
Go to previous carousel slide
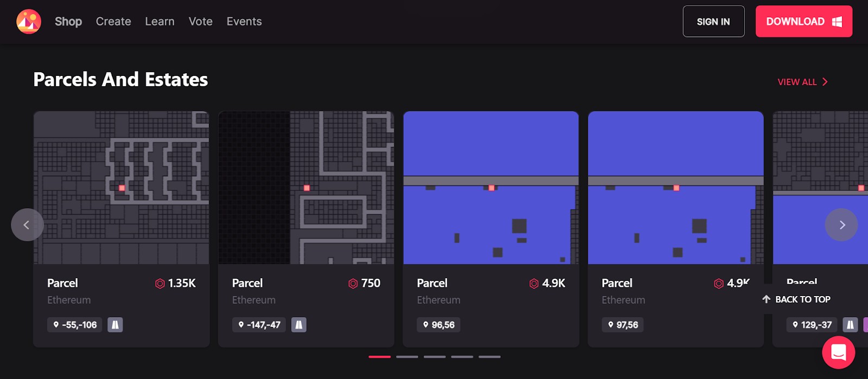click(27, 224)
